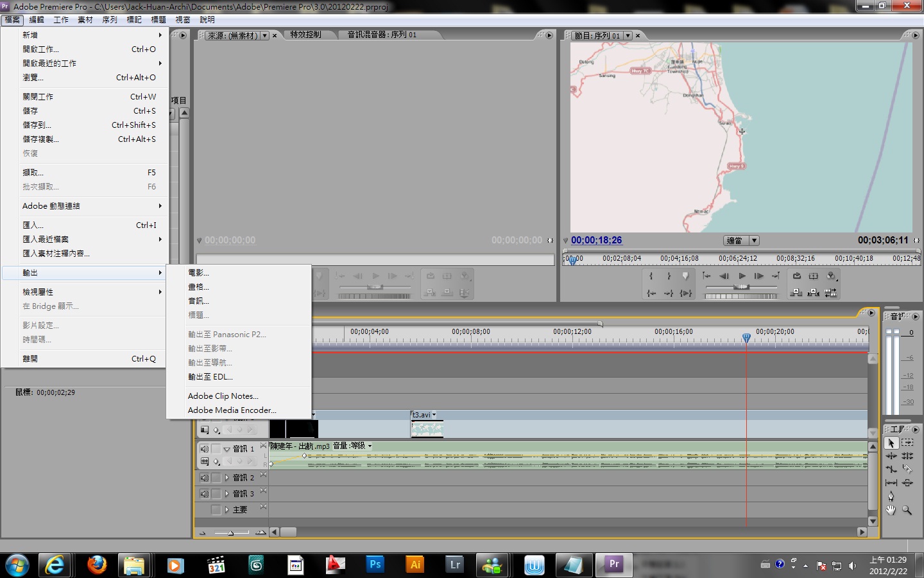
Task: Open the 音量:等級 dropdown on audio clip
Action: pyautogui.click(x=370, y=446)
